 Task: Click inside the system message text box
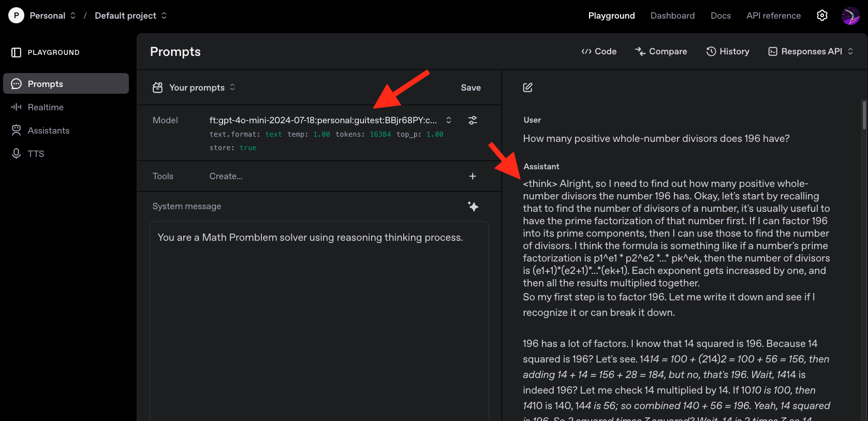click(319, 321)
